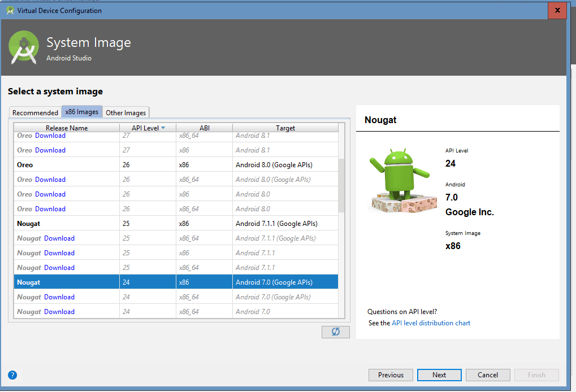Click the highlighted Nougat API 24 row name

pyautogui.click(x=29, y=282)
